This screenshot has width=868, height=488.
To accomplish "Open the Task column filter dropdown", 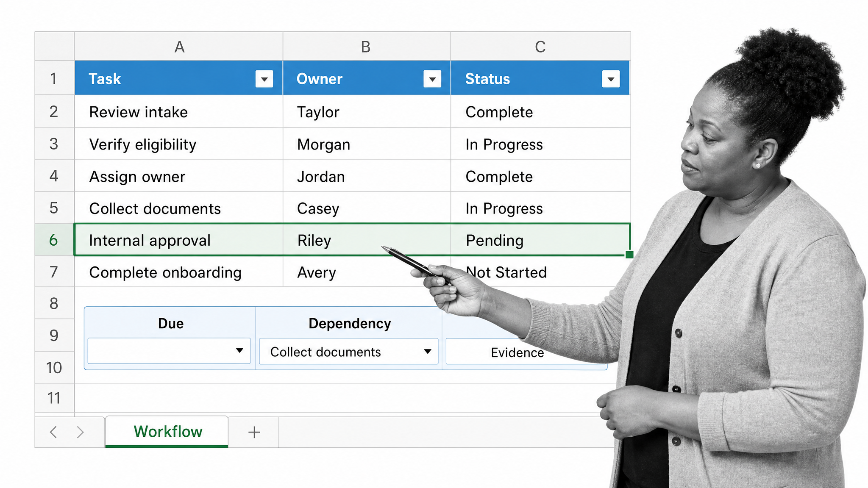I will click(264, 79).
